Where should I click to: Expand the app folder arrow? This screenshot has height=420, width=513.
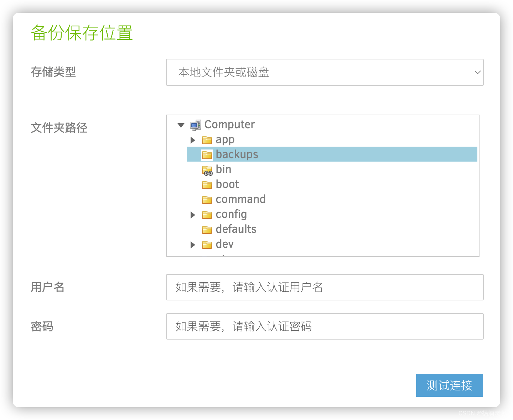click(x=193, y=140)
